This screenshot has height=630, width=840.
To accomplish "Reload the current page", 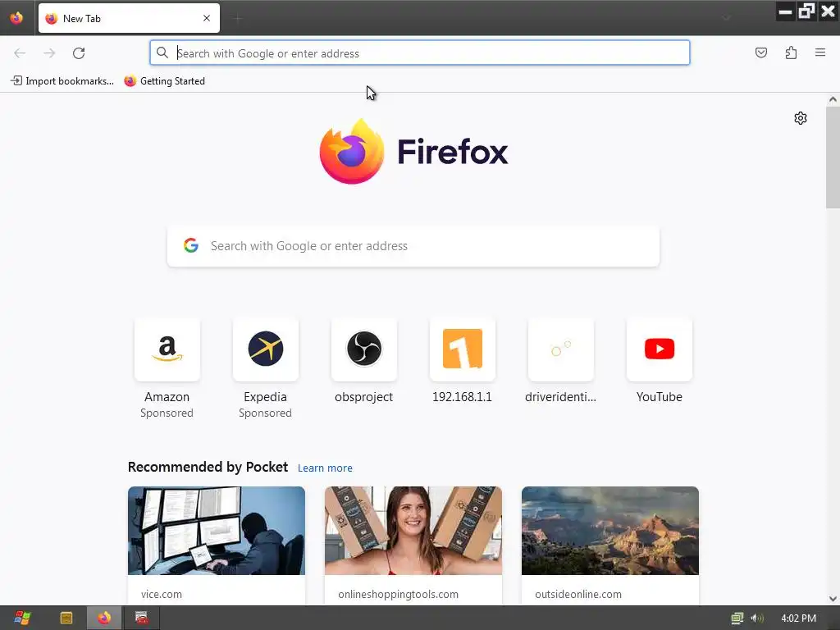I will pos(79,53).
